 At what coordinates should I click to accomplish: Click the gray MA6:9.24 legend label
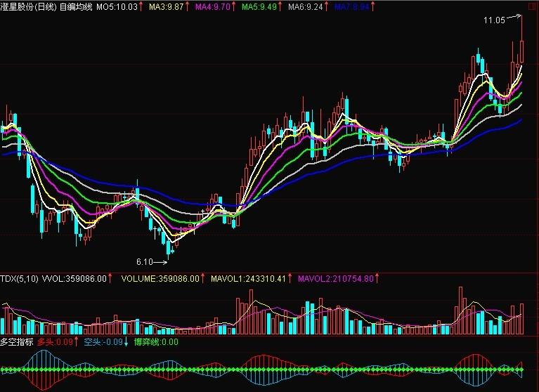click(306, 7)
